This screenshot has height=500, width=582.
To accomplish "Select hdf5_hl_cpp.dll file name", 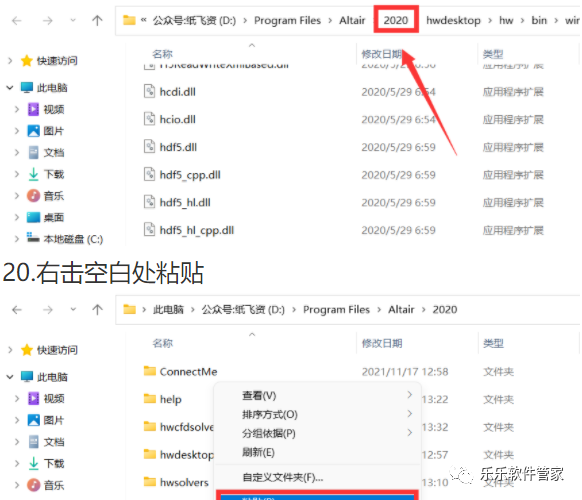I will click(197, 230).
